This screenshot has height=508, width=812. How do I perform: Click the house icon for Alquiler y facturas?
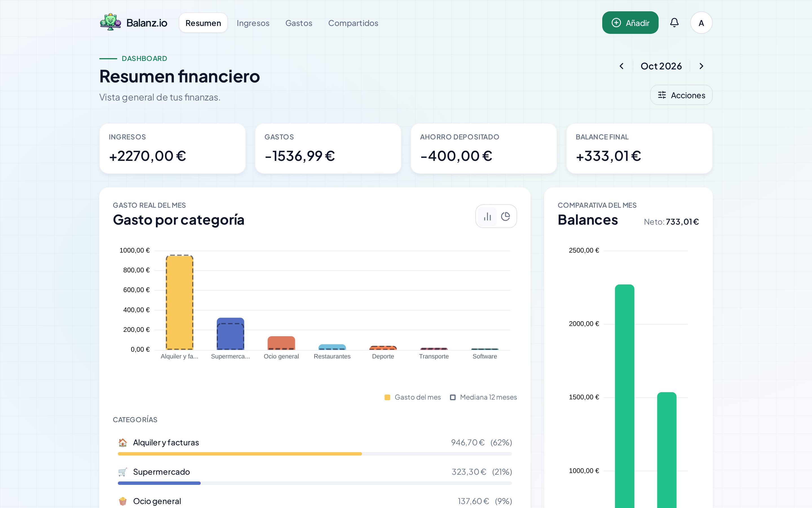click(123, 443)
